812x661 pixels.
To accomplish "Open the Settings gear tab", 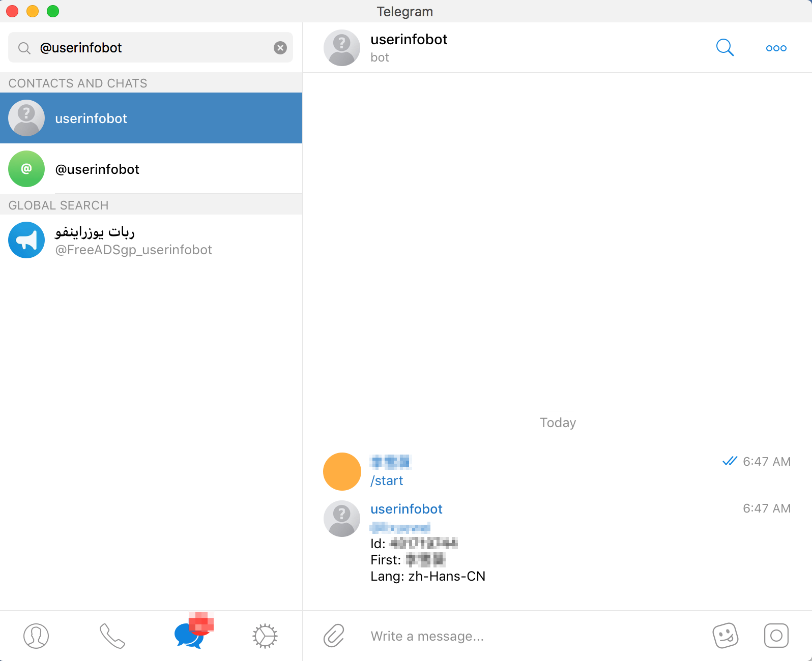I will [x=265, y=636].
